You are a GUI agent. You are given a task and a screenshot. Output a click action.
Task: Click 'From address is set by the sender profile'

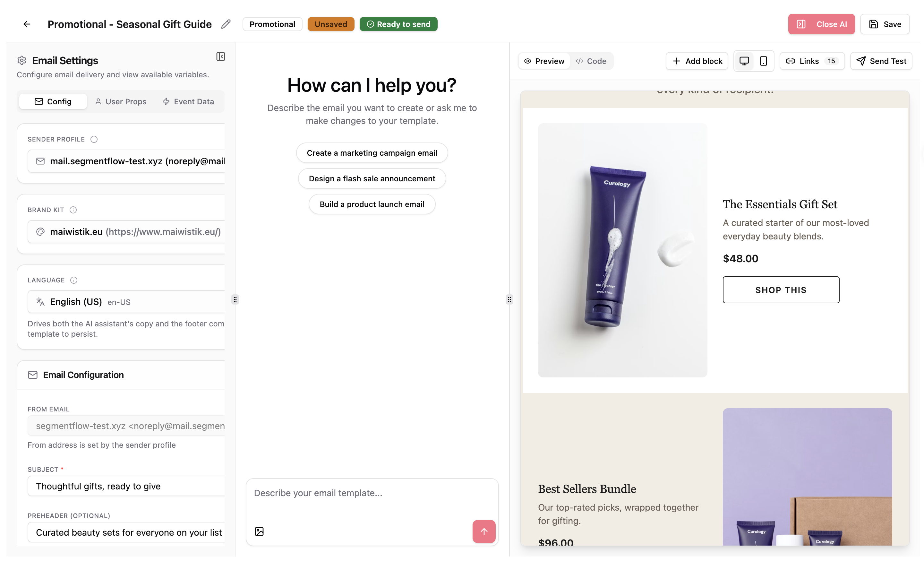(102, 445)
